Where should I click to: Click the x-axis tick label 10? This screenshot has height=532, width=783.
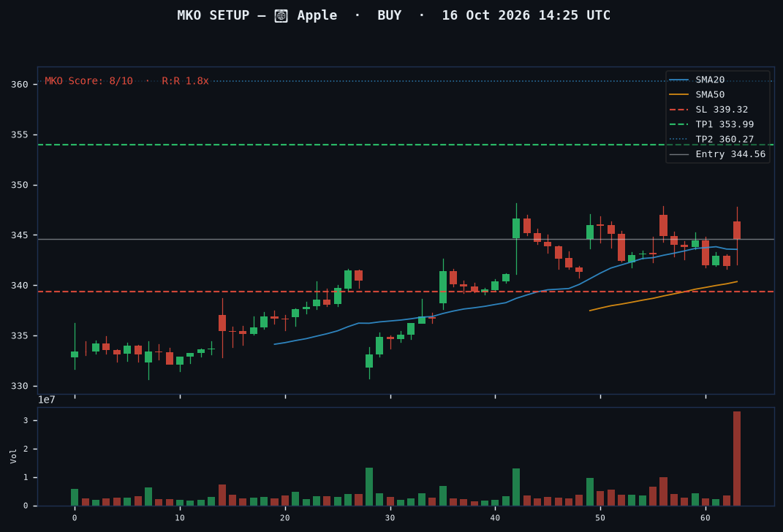coord(180,518)
